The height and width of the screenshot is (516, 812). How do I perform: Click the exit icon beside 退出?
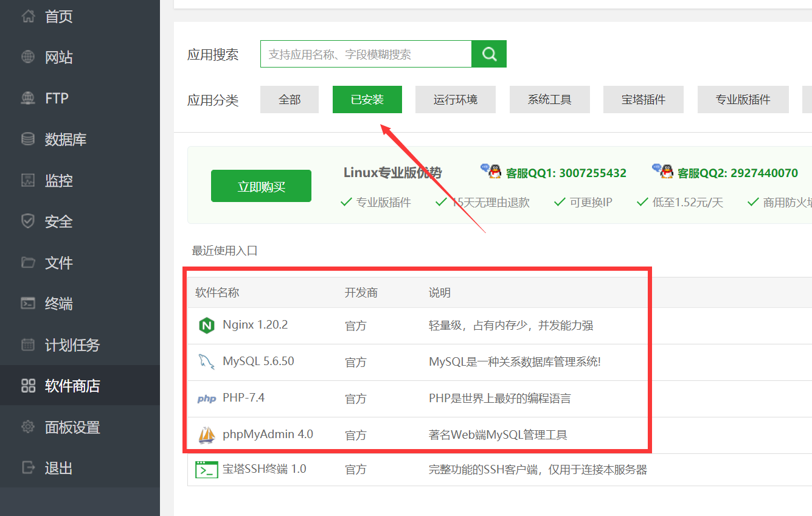tap(28, 467)
